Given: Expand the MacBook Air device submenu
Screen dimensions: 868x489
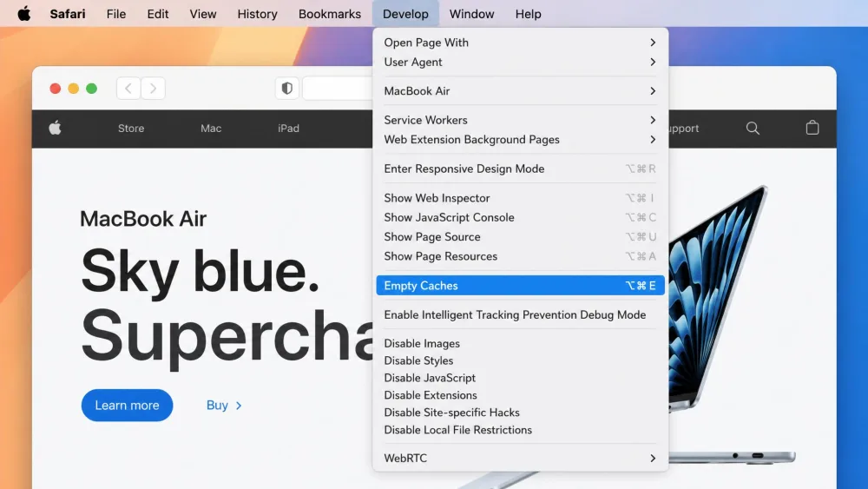Looking at the screenshot, I should click(x=520, y=91).
